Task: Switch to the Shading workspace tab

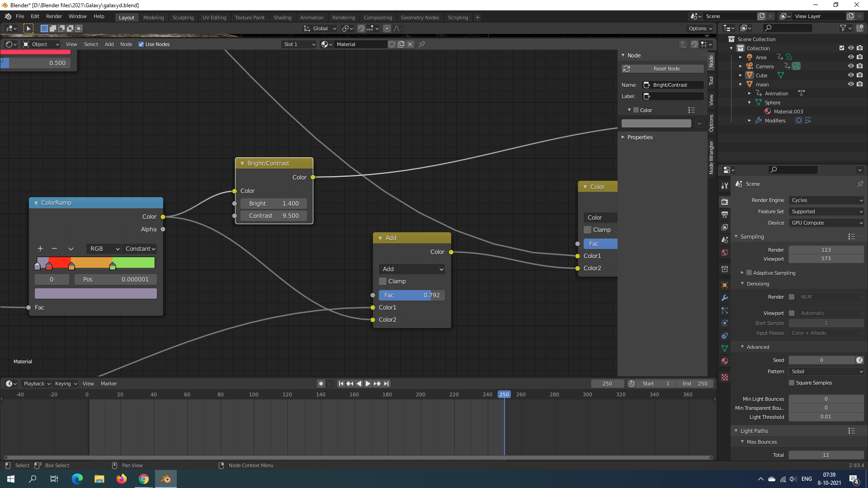Action: pos(282,18)
